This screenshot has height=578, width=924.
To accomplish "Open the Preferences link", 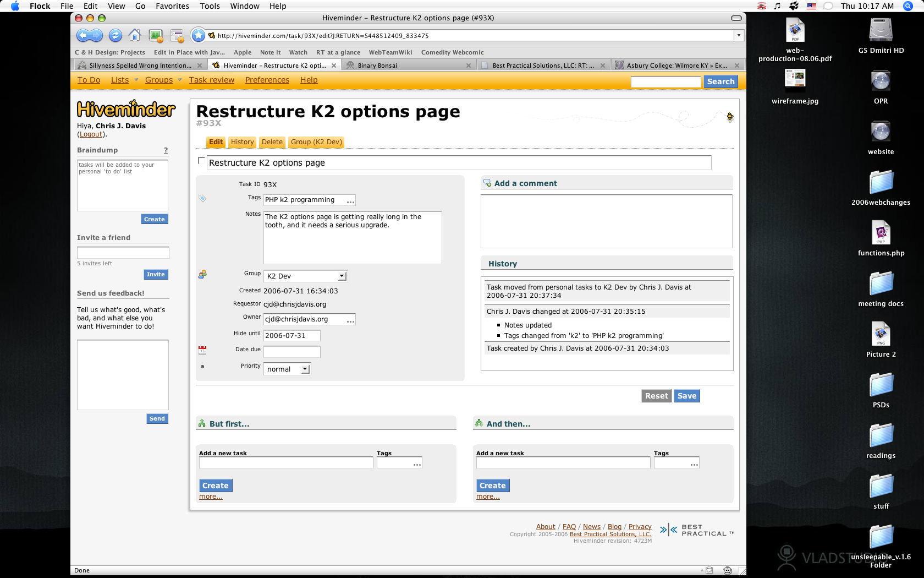I will (267, 80).
